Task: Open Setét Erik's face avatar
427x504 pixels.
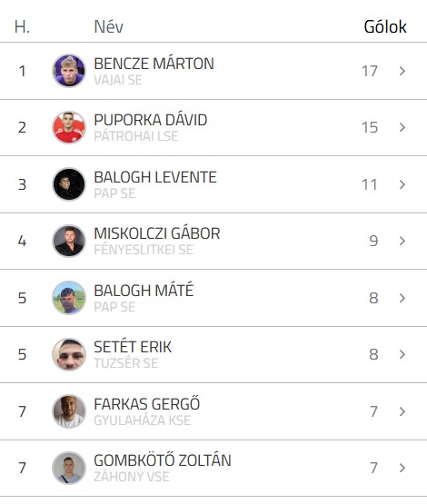Action: [69, 354]
